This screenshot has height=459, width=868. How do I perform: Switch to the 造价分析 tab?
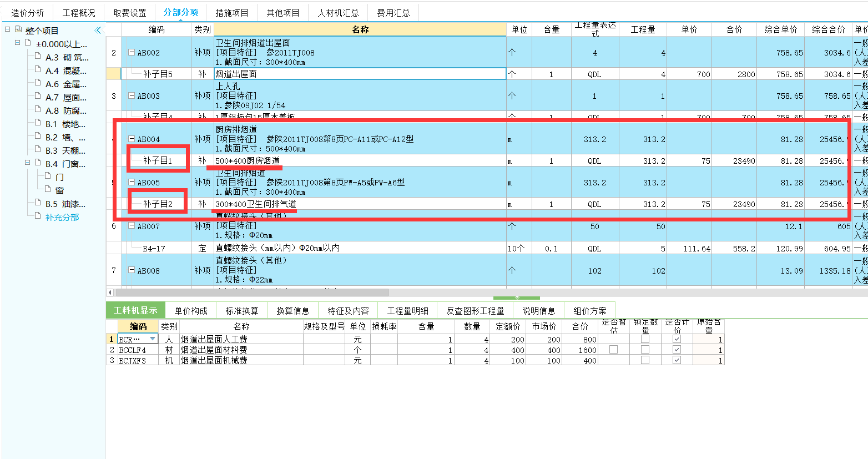coord(28,12)
